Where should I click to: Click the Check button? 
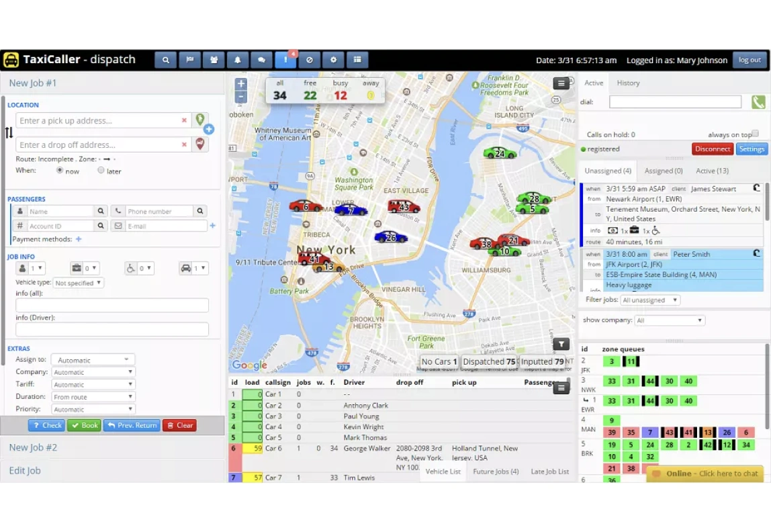click(x=47, y=425)
